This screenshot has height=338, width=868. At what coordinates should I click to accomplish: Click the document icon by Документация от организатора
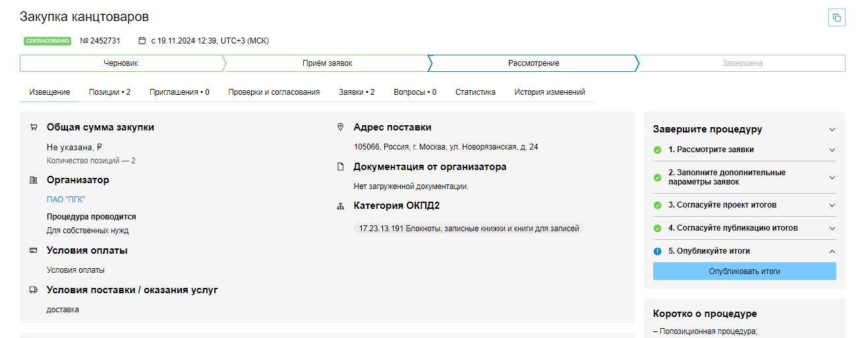(341, 167)
